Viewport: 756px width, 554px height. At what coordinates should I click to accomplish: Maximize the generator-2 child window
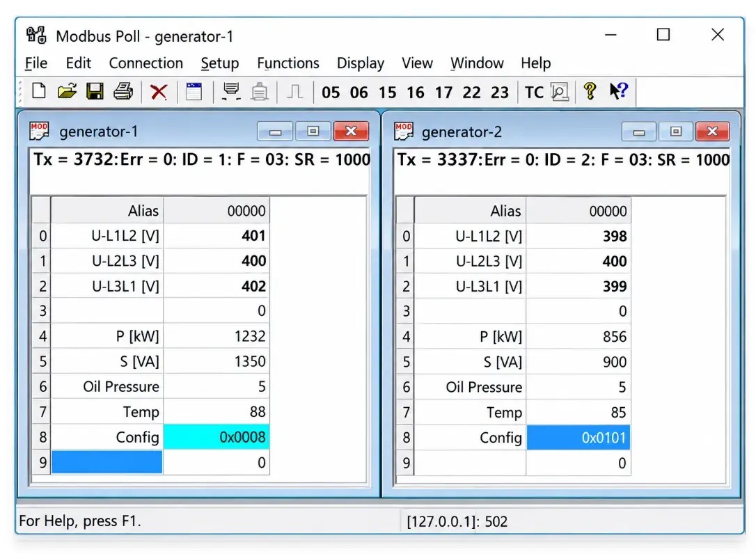[676, 132]
